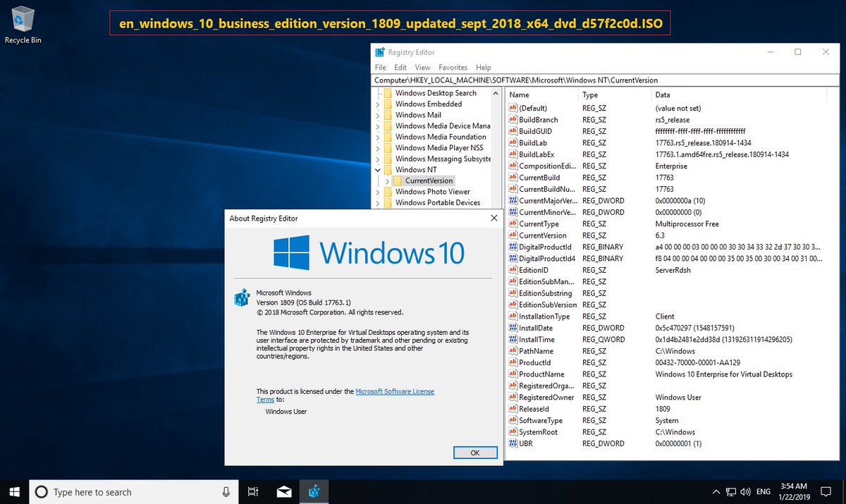The height and width of the screenshot is (504, 846).
Task: Click the InstallDate DWORD icon
Action: 513,328
